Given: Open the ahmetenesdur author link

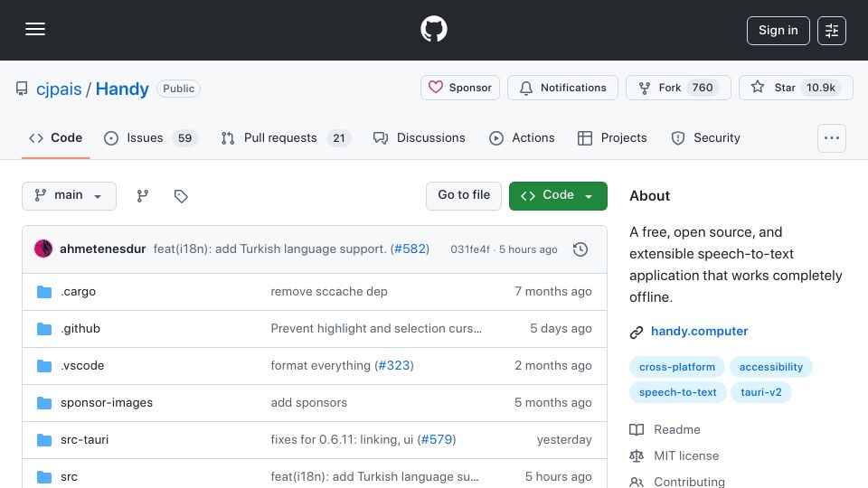Looking at the screenshot, I should pyautogui.click(x=102, y=249).
